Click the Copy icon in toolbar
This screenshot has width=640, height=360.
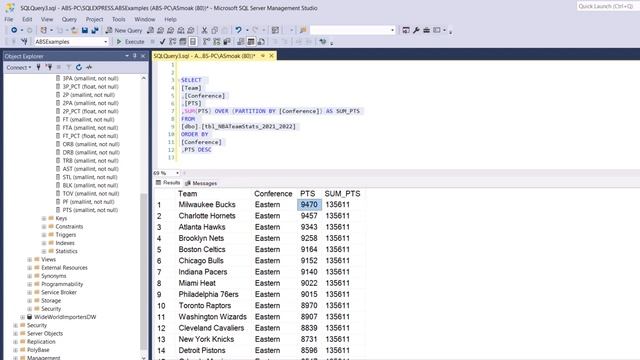(215, 30)
